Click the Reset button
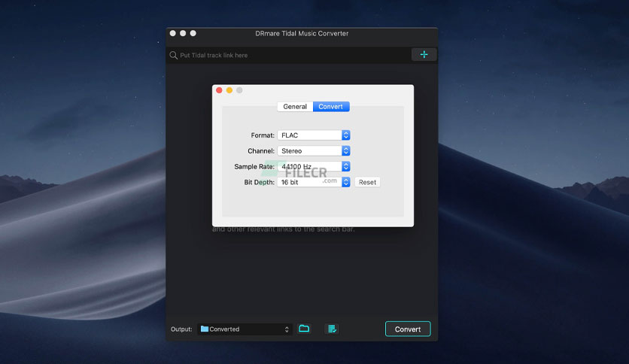Image resolution: width=629 pixels, height=364 pixels. click(367, 182)
